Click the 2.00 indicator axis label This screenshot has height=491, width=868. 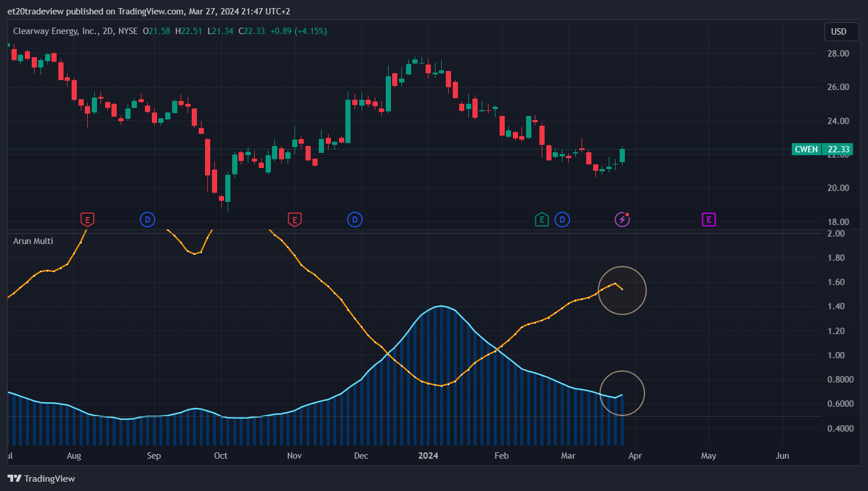tap(836, 233)
